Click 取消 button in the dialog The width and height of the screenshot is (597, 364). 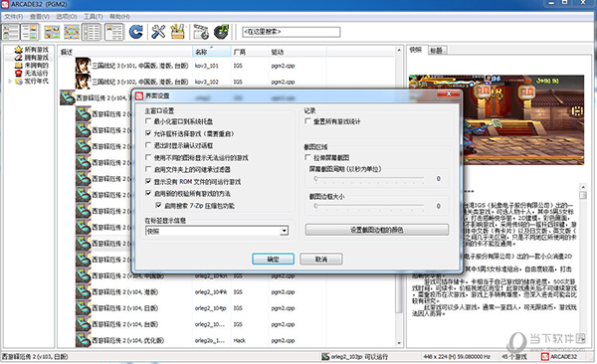(x=321, y=259)
